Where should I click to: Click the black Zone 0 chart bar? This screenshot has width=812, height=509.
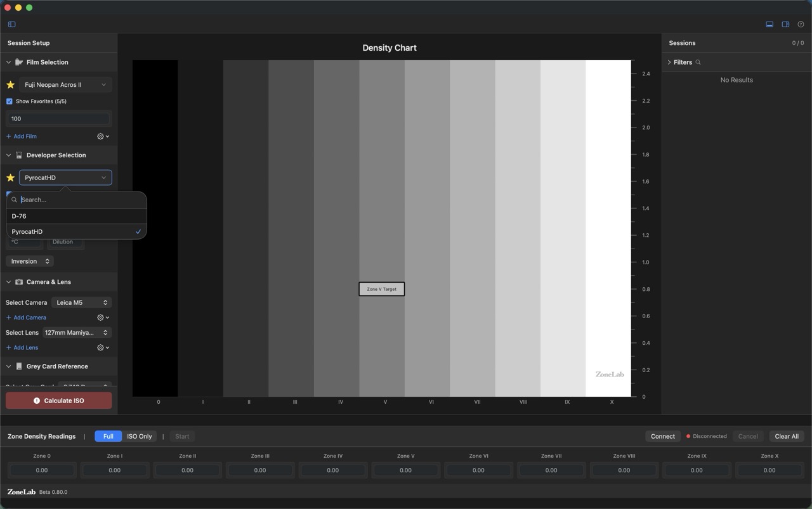pos(155,228)
